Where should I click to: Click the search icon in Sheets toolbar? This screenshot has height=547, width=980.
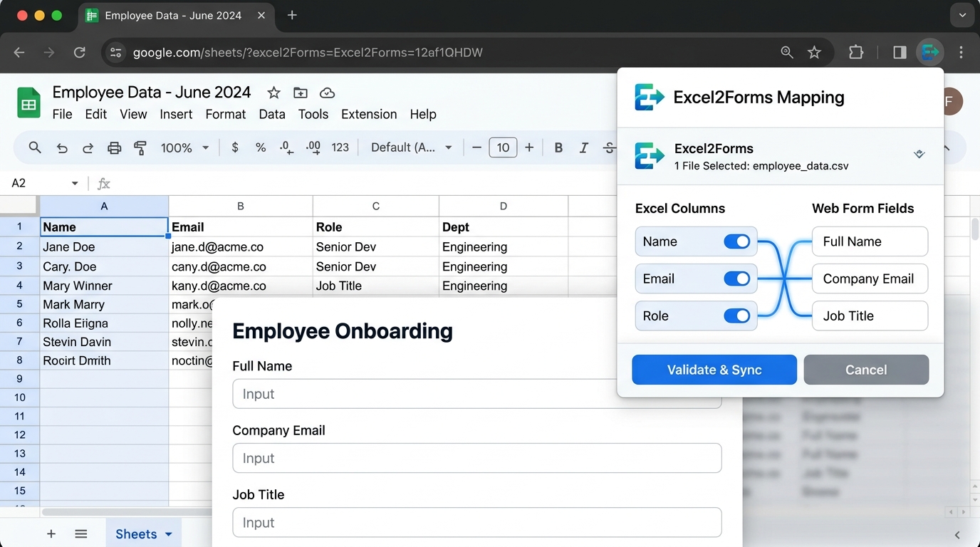[35, 147]
